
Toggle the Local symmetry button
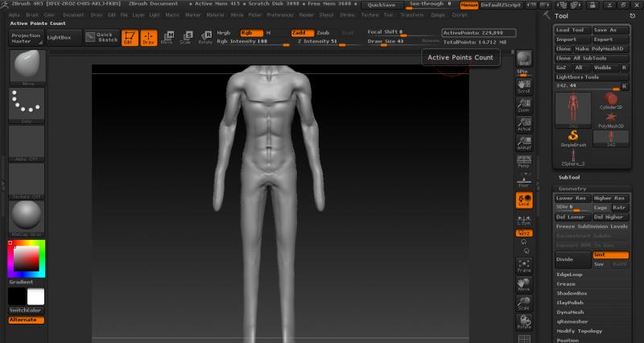[524, 200]
